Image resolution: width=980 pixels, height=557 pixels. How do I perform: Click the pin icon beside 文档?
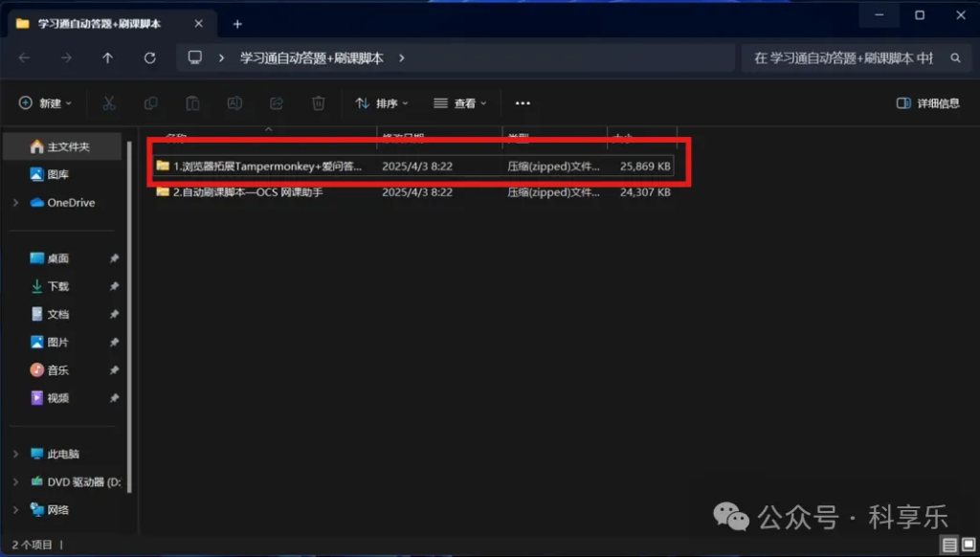click(x=114, y=315)
